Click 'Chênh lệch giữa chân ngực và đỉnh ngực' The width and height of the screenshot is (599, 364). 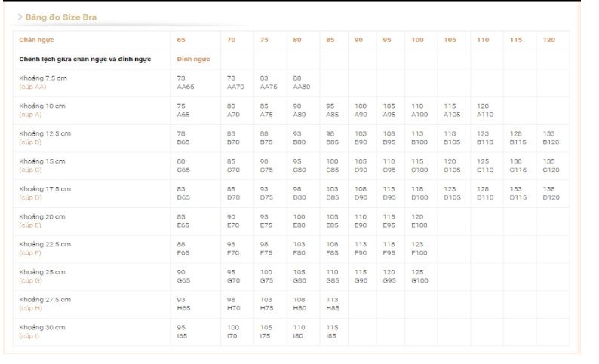tap(85, 59)
